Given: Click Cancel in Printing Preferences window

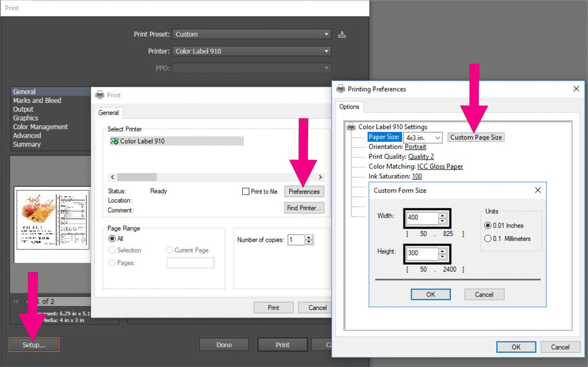Looking at the screenshot, I should click(x=560, y=347).
